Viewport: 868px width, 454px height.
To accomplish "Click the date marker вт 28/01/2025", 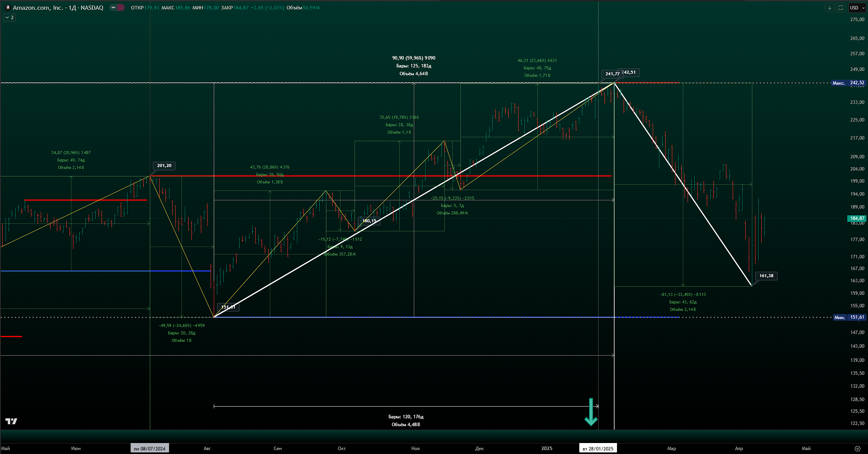I will 598,449.
